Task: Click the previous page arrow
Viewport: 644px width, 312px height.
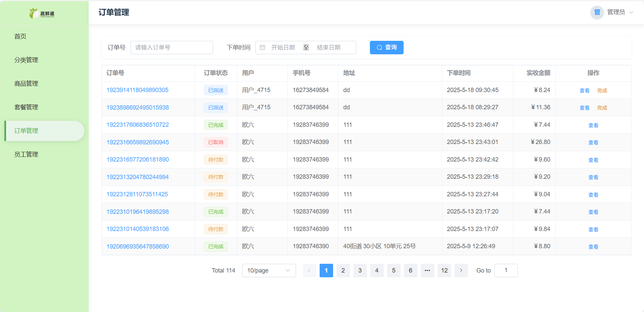Action: pos(309,271)
